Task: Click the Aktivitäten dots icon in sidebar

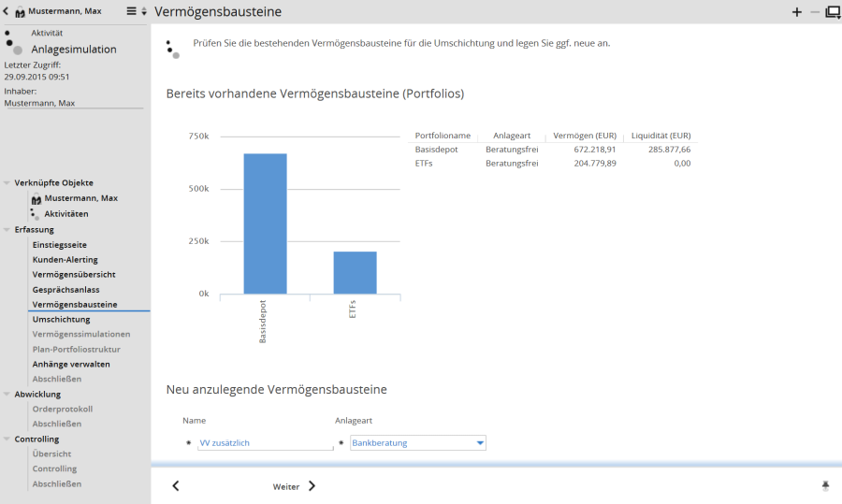Action: [x=35, y=214]
